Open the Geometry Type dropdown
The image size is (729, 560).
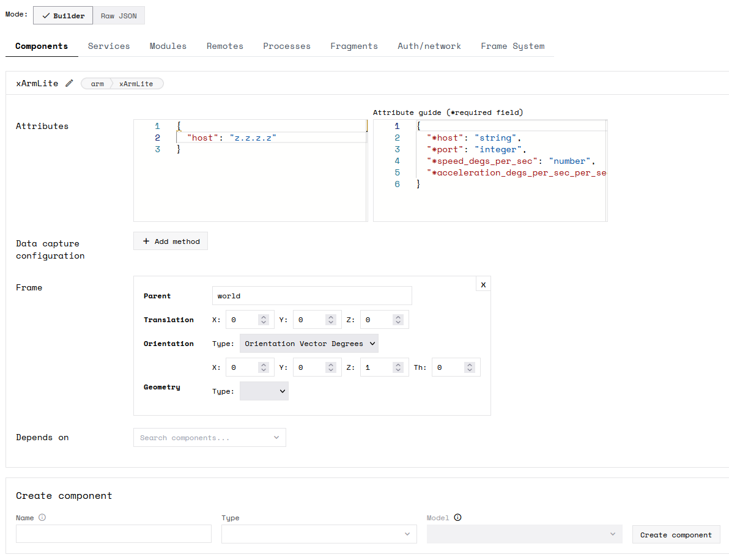coord(264,391)
